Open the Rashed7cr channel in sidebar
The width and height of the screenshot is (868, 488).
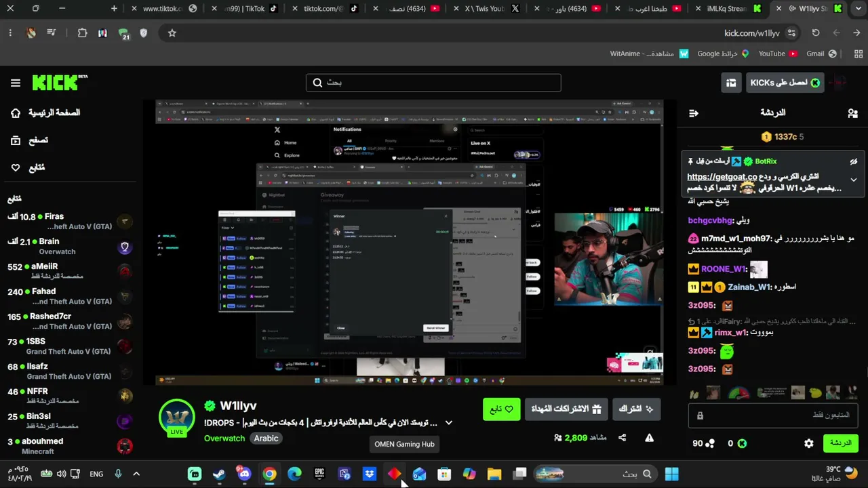(x=70, y=321)
